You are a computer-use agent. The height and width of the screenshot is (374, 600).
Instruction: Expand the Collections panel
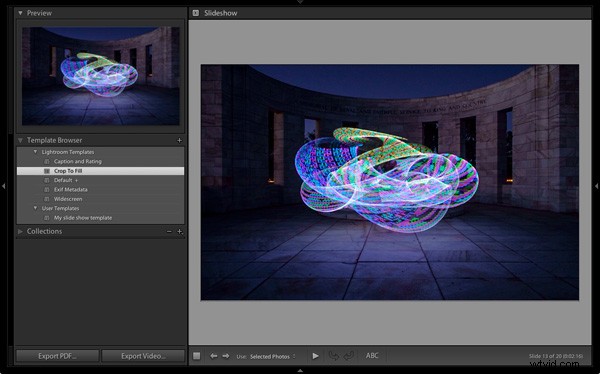(x=20, y=231)
